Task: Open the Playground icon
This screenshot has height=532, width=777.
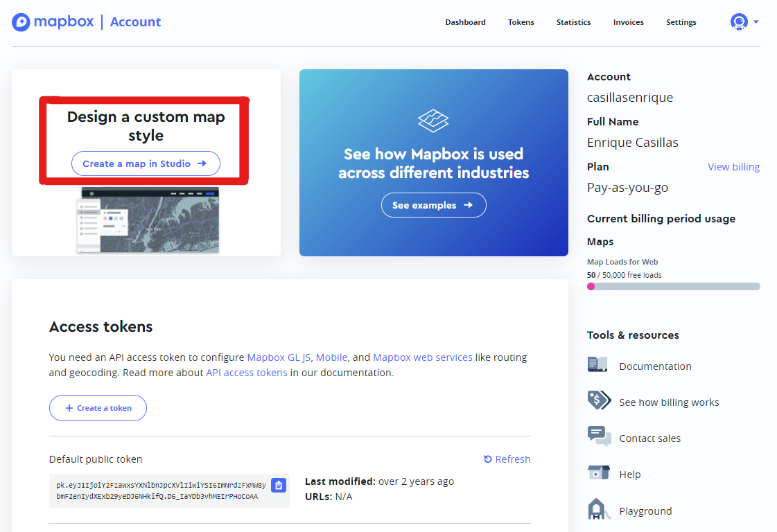Action: coord(598,510)
